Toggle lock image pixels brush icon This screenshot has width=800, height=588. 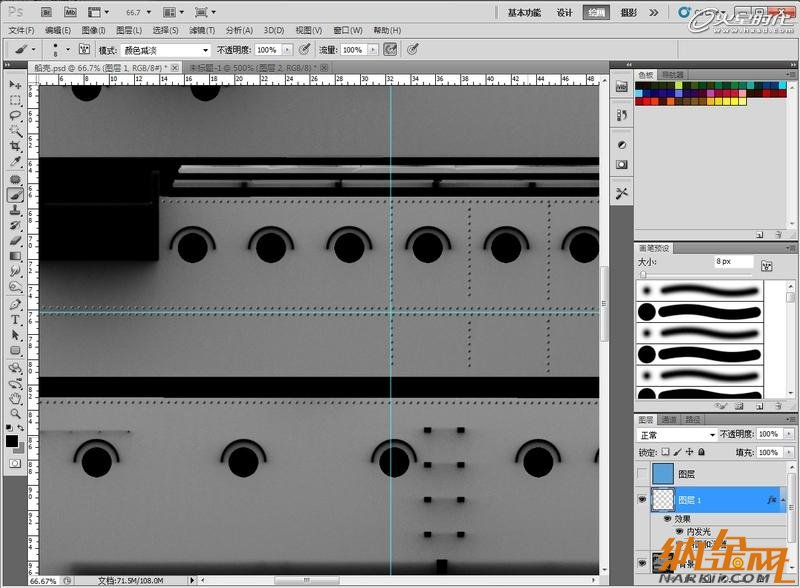[x=678, y=452]
